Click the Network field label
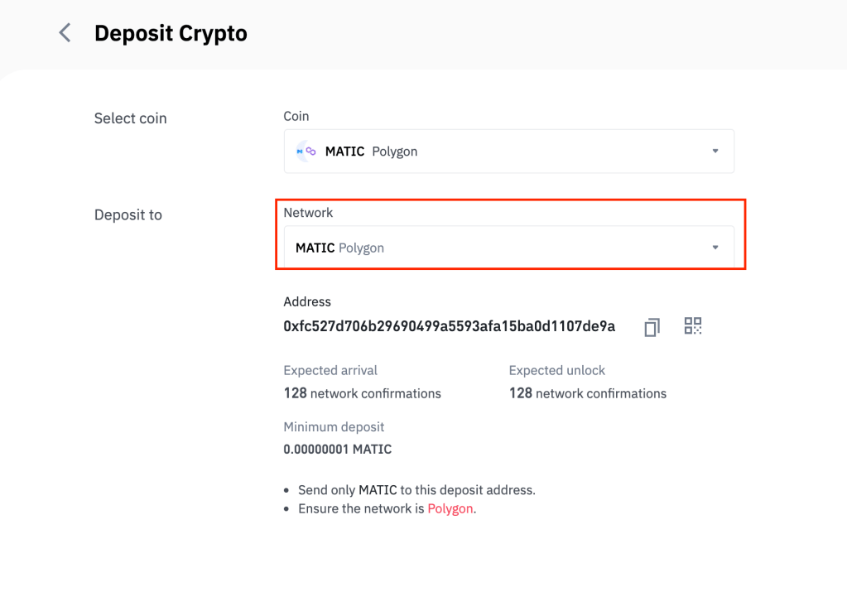This screenshot has width=847, height=616. (308, 213)
